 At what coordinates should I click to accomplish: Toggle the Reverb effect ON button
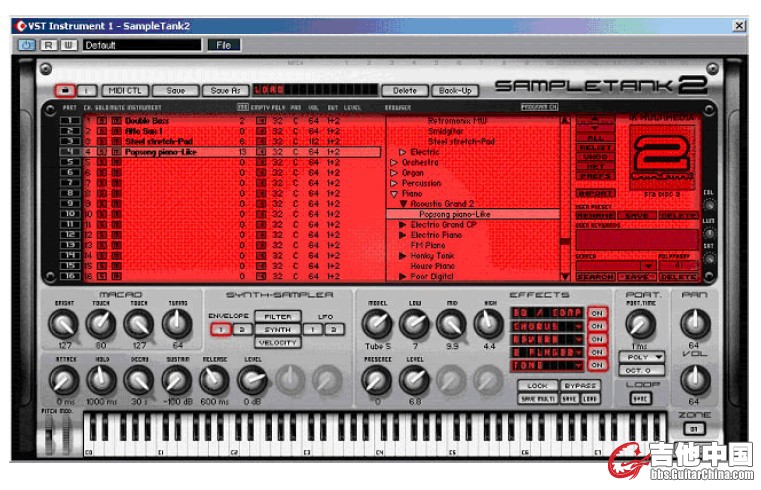(597, 339)
